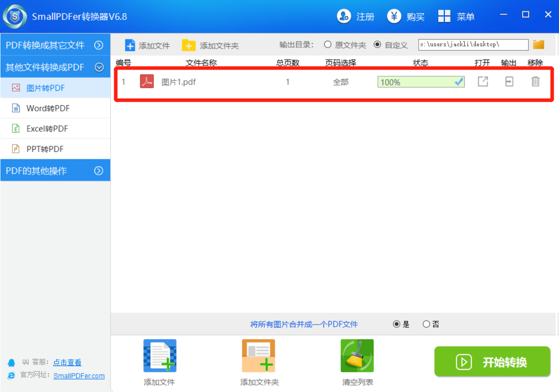
Task: Open 全部 page selection for 图片1.pdf
Action: coord(341,82)
